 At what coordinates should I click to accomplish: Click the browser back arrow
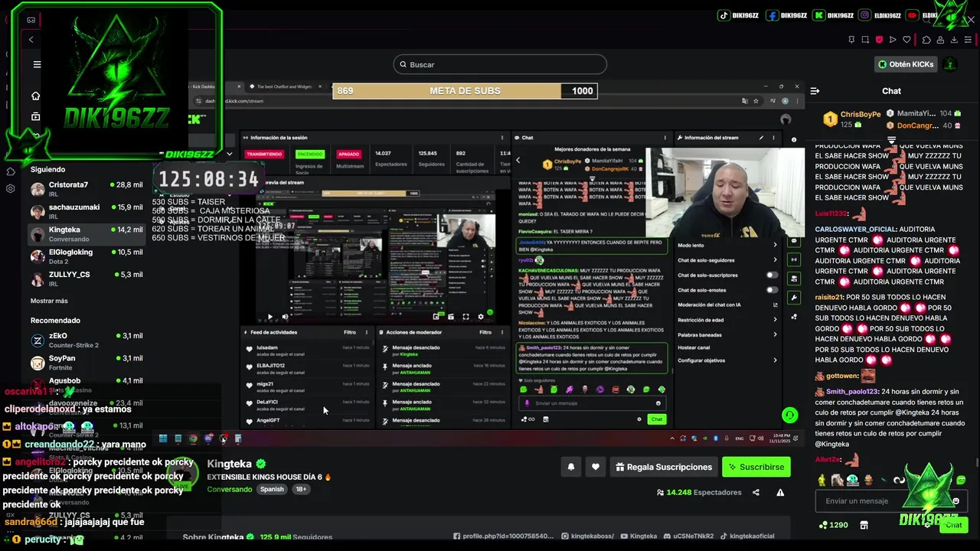[x=31, y=40]
